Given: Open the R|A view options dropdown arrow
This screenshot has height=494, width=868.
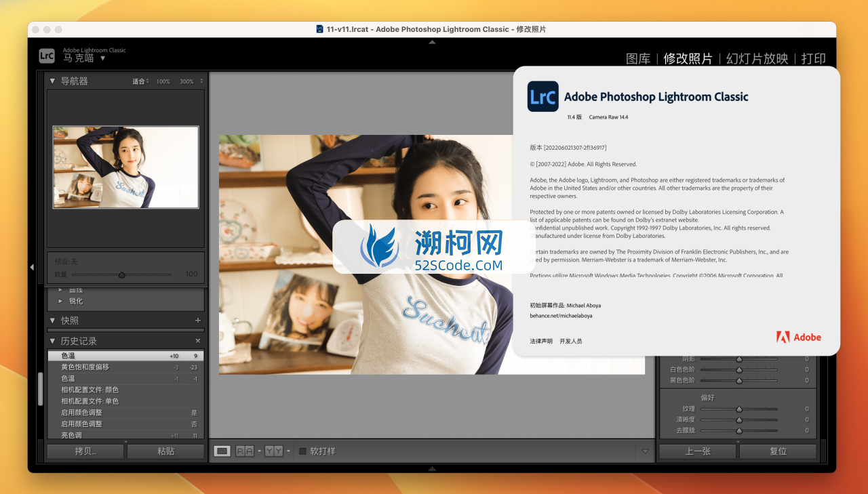Looking at the screenshot, I should click(x=259, y=451).
